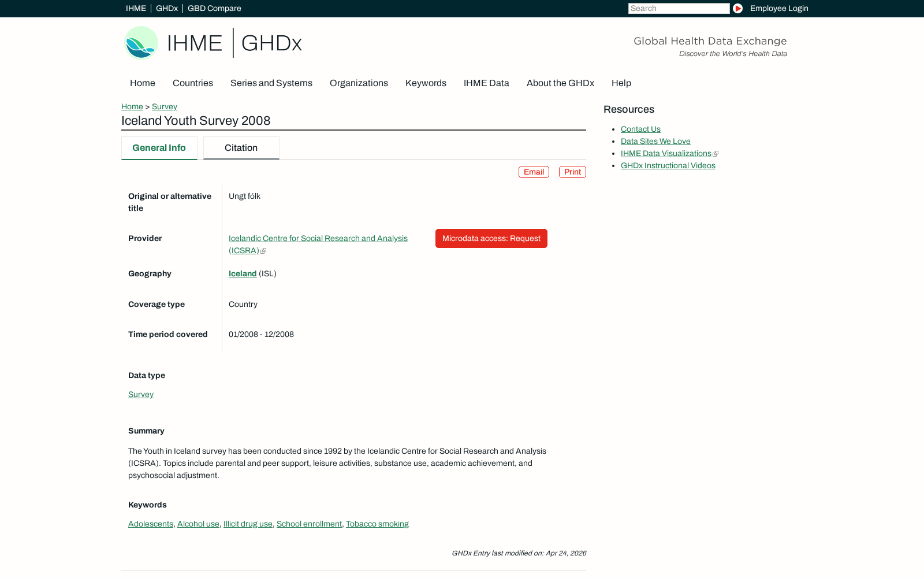Viewport: 924px width, 578px height.
Task: Switch to the General Info tab
Action: [159, 148]
